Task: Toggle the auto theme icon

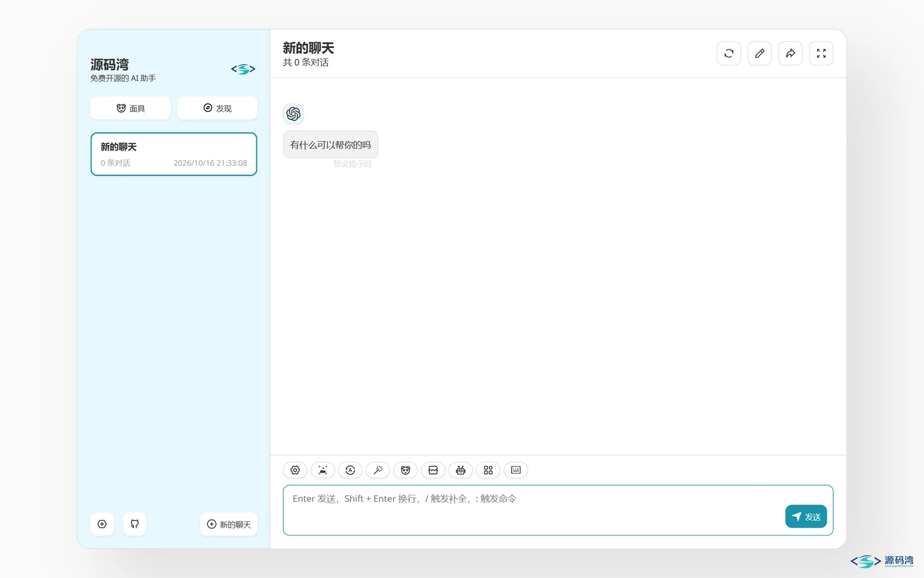Action: click(x=351, y=470)
